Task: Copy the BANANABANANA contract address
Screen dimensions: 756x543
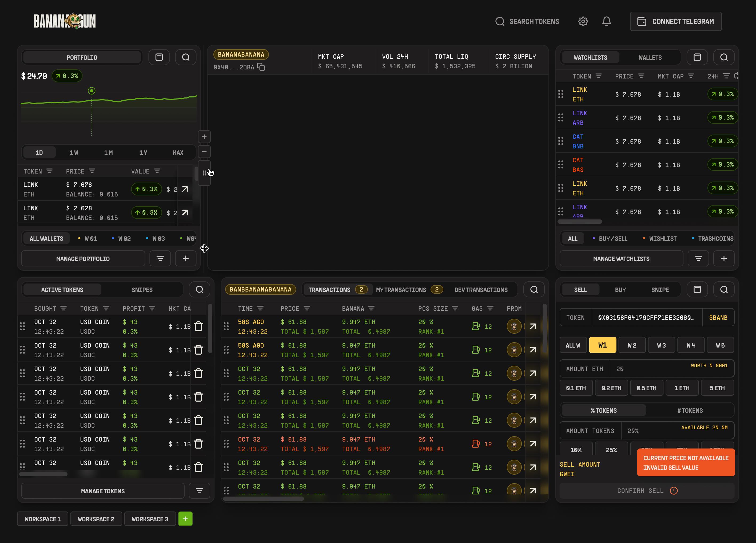Action: point(261,67)
